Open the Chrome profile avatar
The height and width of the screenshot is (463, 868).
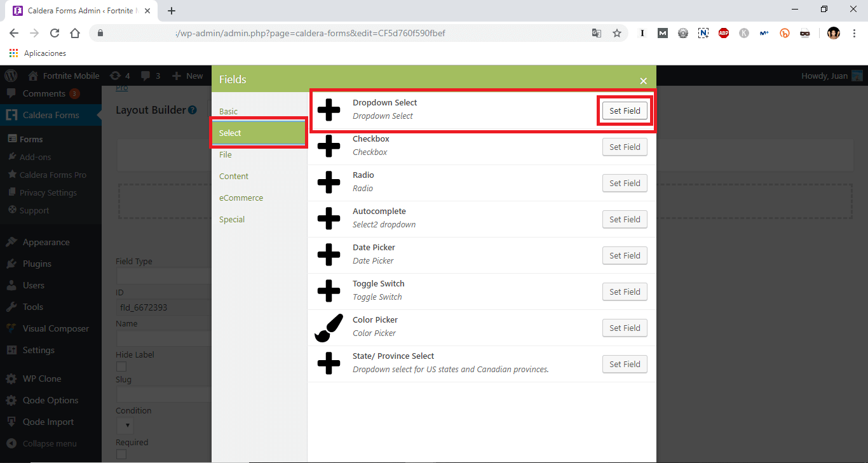[x=834, y=33]
